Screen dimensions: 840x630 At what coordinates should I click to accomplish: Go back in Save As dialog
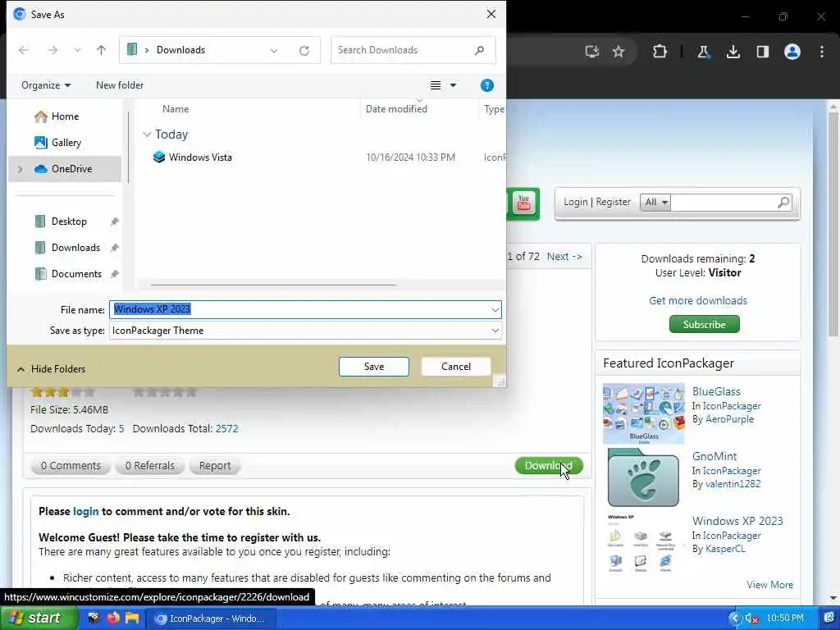click(24, 50)
